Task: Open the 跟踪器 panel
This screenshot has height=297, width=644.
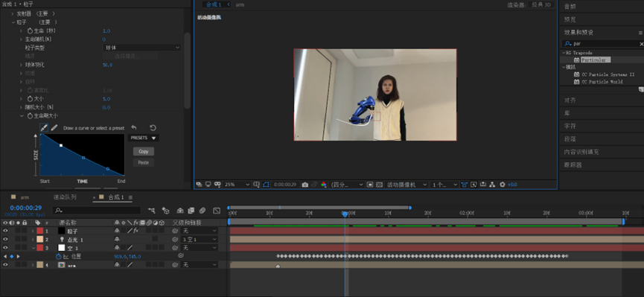Action: [x=573, y=165]
